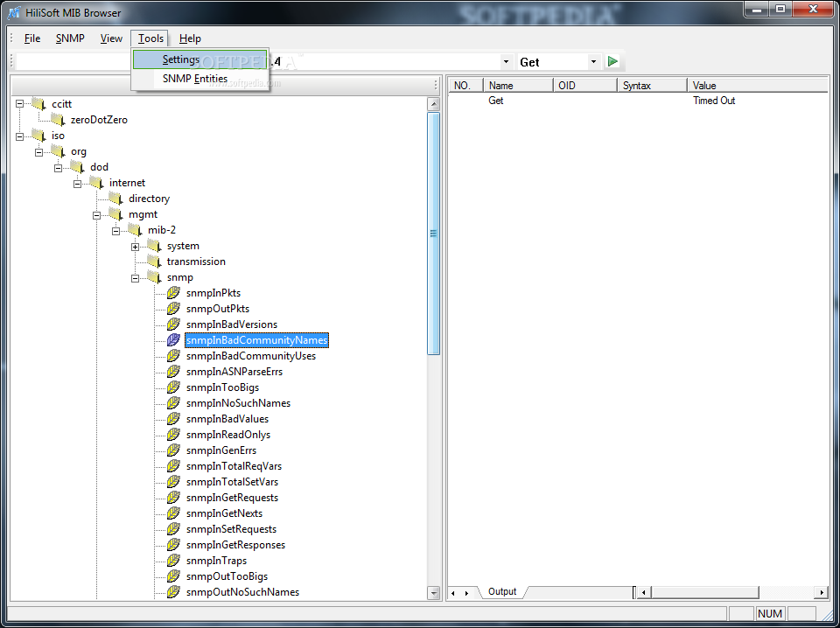Screen dimensions: 840x628
Task: Click the tree scrollbar up arrow
Action: pos(434,104)
